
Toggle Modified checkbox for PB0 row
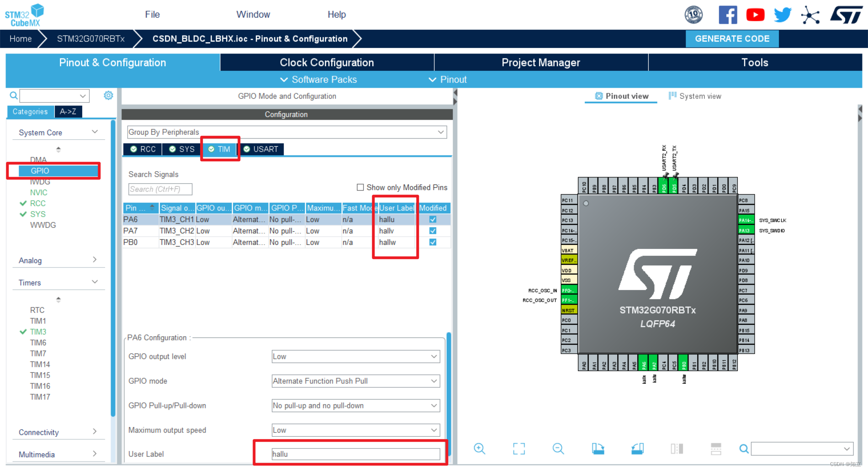(433, 242)
